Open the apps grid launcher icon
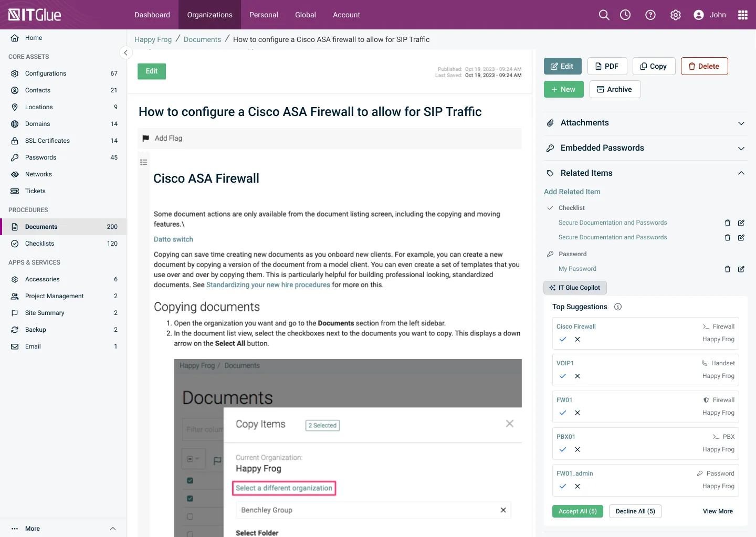Screen dimensions: 756x537 coord(743,15)
